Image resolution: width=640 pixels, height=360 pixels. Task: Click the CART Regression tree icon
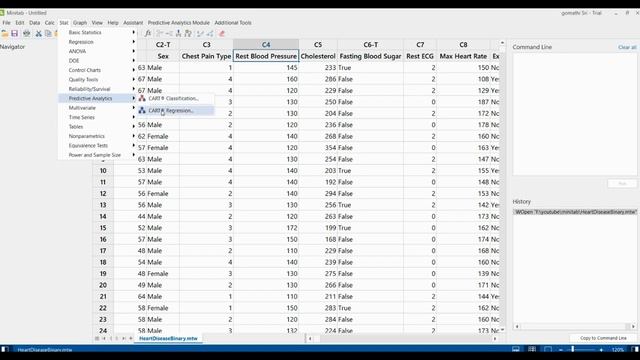(142, 110)
